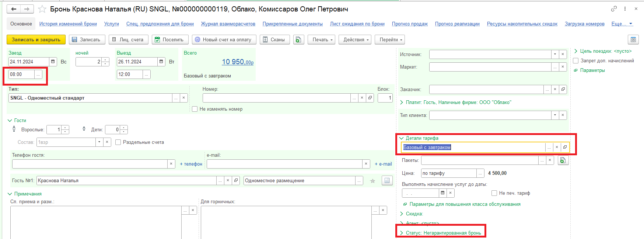
Task: Open calendar for Заезд date
Action: click(53, 62)
